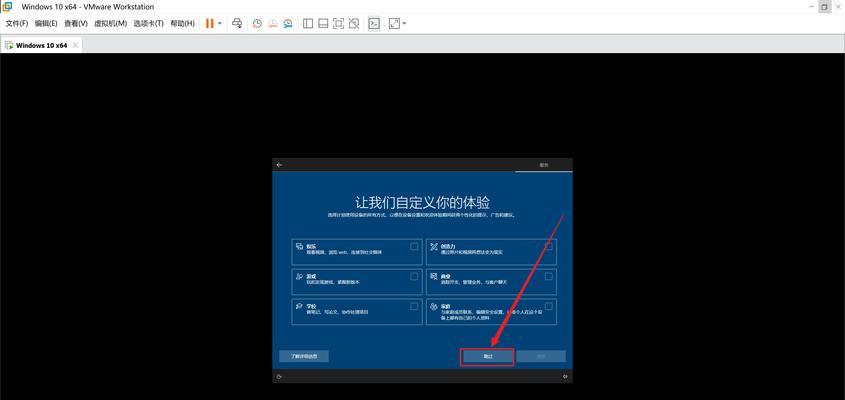Open the power options dropdown arrow beside pause
The height and width of the screenshot is (400, 845).
point(220,24)
